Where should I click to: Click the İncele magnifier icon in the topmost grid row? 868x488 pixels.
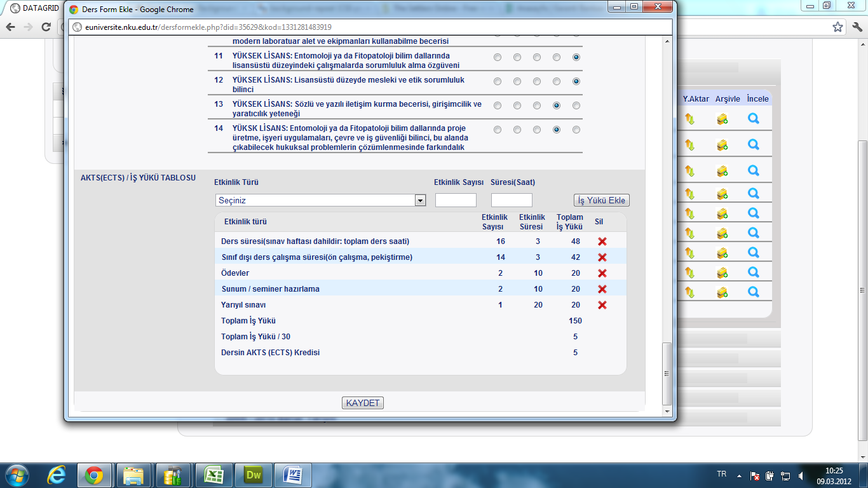(x=754, y=118)
